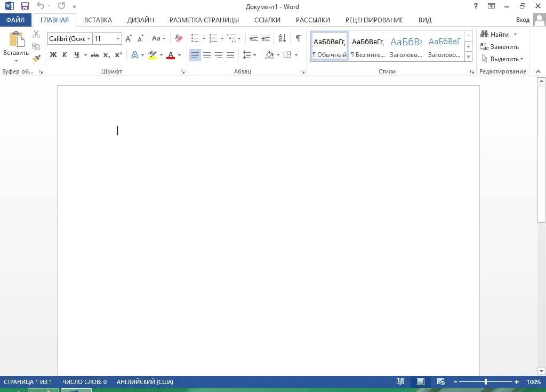Viewport: 546px width, 392px height.
Task: Click the Save icon in quick access toolbar
Action: click(x=25, y=6)
